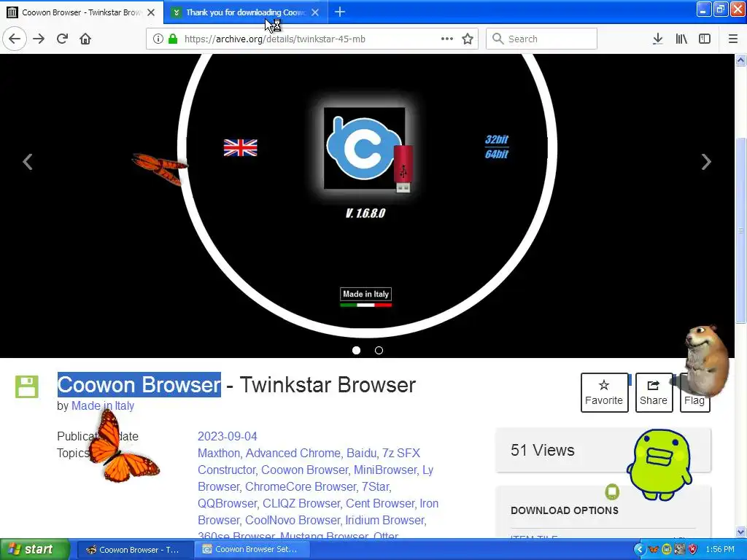Close the 'Thank you for downloading' tab

(315, 12)
